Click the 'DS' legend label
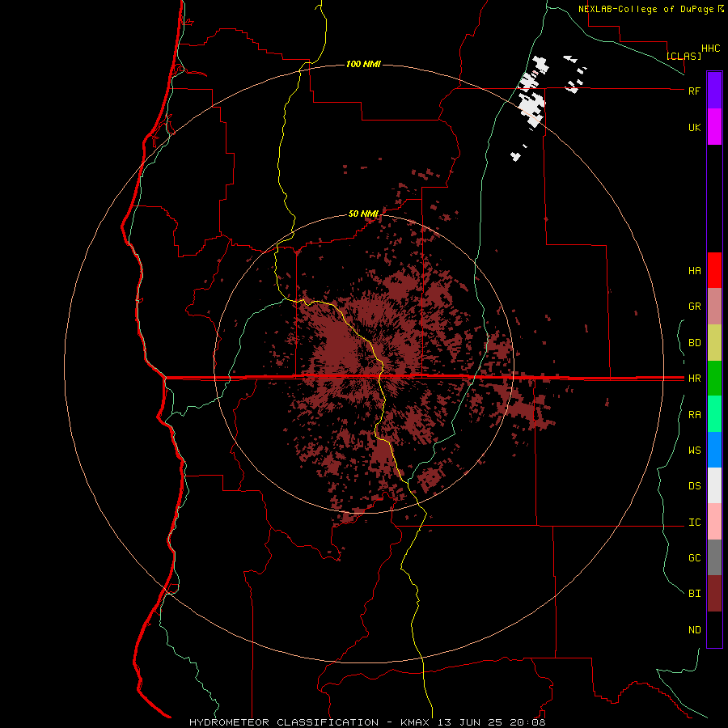This screenshot has width=728, height=728. click(694, 485)
